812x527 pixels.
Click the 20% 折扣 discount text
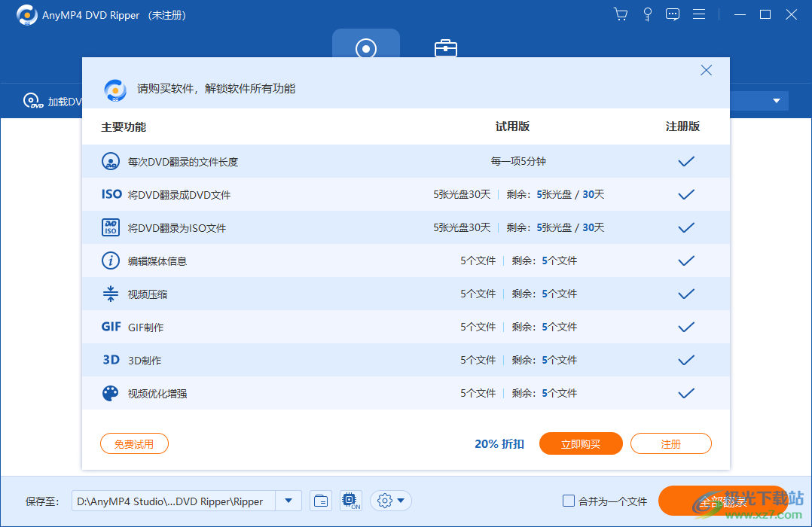[x=499, y=443]
